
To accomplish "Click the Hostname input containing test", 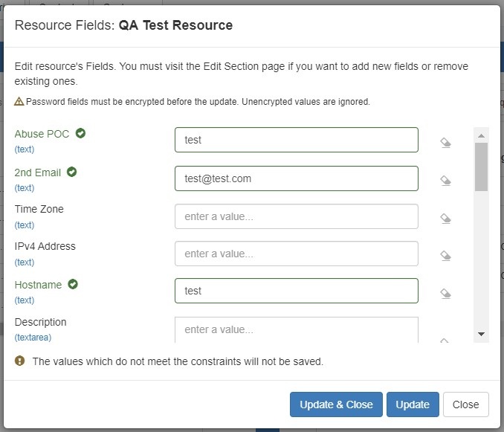I will click(296, 291).
